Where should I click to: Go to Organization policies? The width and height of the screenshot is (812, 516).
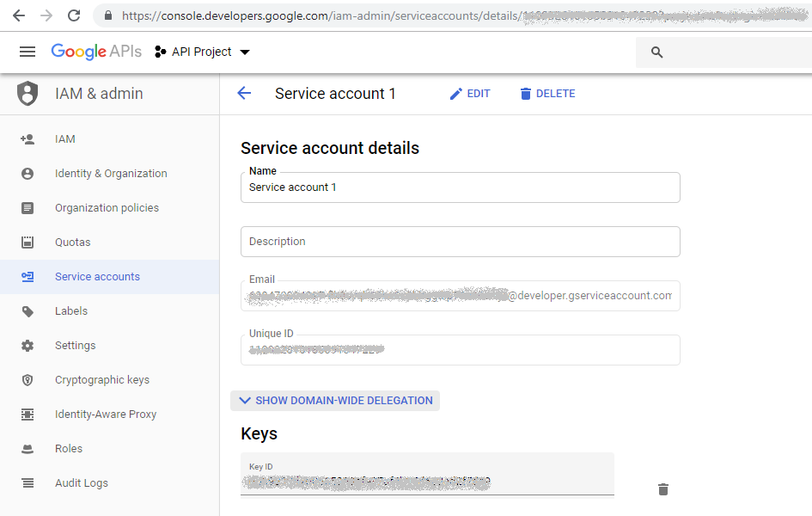(x=107, y=208)
